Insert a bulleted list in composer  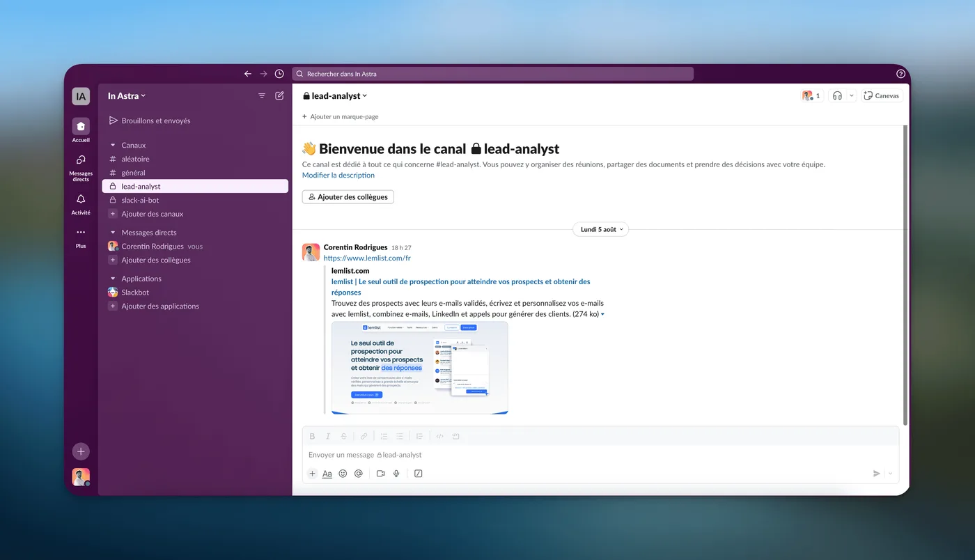tap(400, 436)
